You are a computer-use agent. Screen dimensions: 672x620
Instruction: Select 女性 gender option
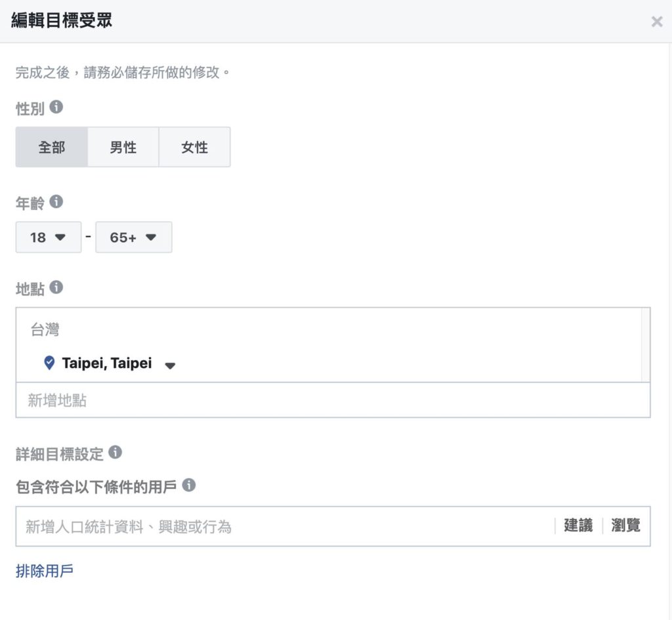pos(194,147)
